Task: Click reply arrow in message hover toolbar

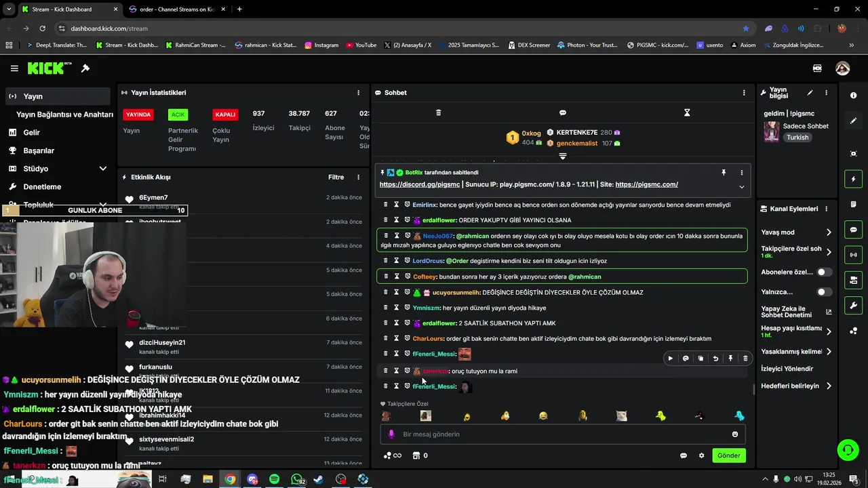Action: click(715, 359)
